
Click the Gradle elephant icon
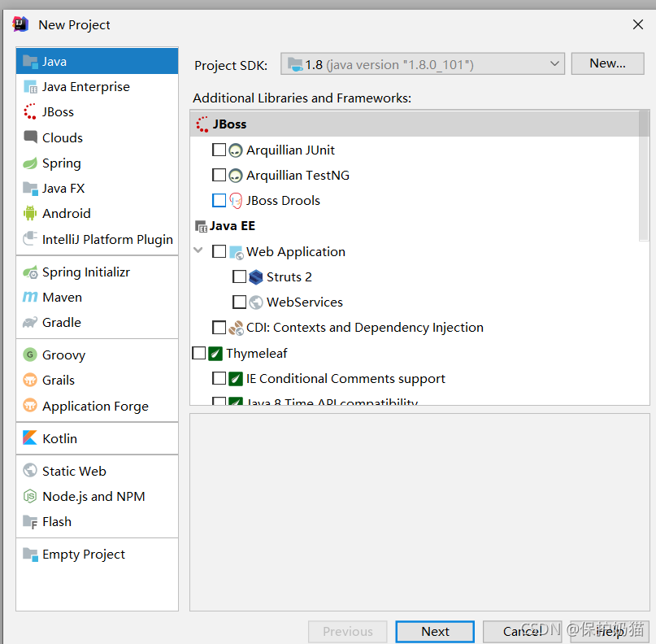(x=30, y=322)
